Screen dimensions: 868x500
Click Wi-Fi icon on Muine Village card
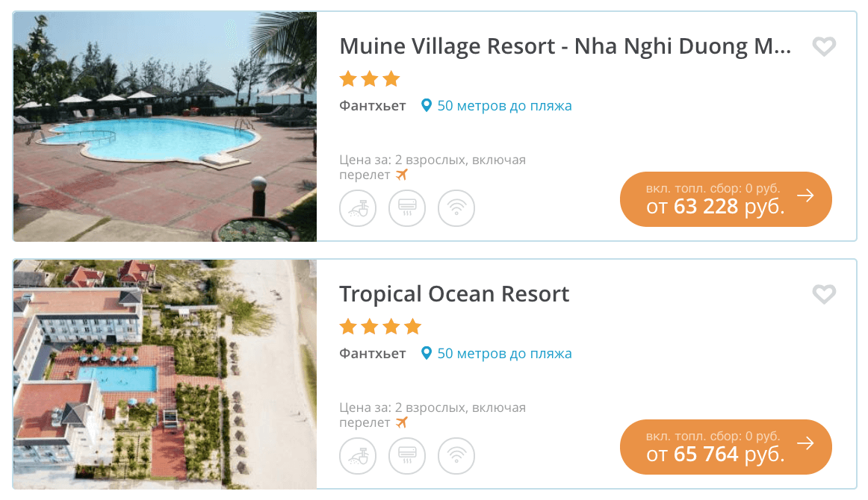coord(456,207)
